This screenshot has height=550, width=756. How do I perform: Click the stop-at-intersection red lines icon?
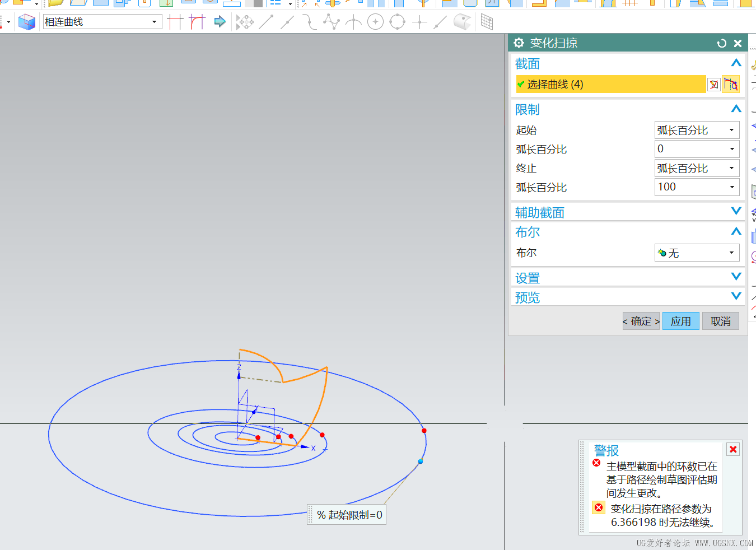[175, 22]
